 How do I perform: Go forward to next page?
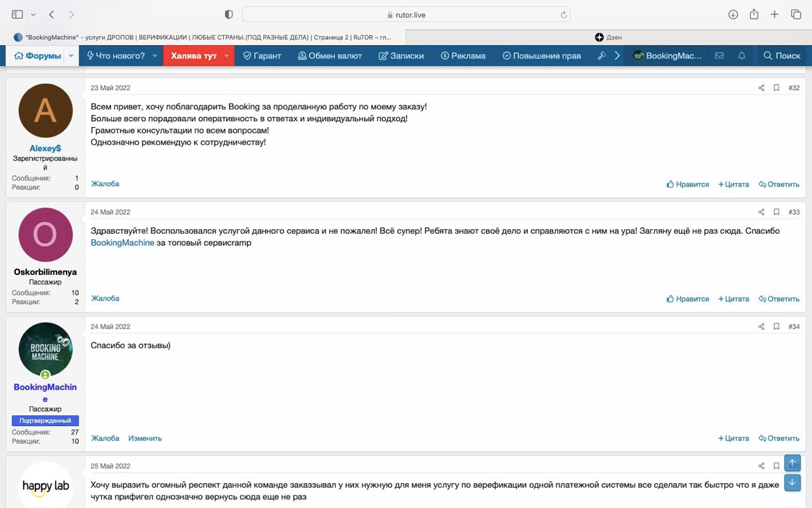pos(71,14)
